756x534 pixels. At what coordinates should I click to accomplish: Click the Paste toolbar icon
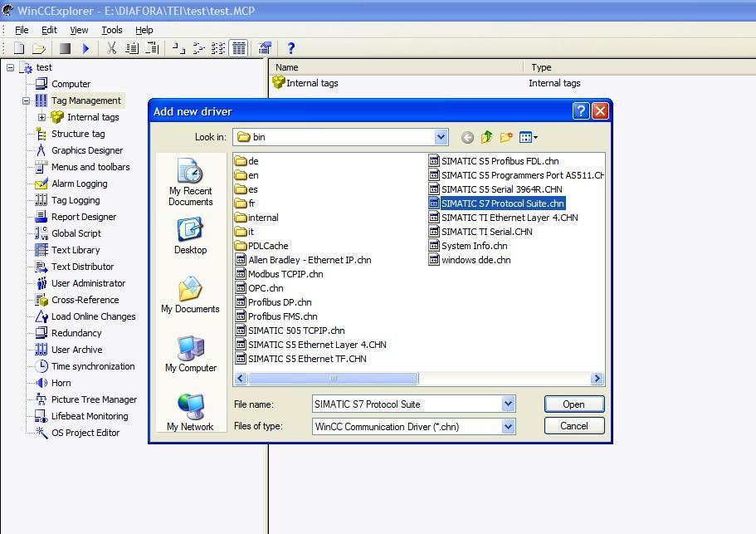click(153, 48)
